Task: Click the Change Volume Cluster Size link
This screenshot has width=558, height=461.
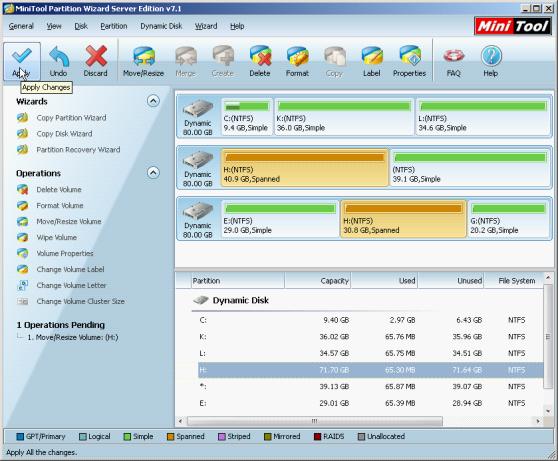Action: pos(80,302)
